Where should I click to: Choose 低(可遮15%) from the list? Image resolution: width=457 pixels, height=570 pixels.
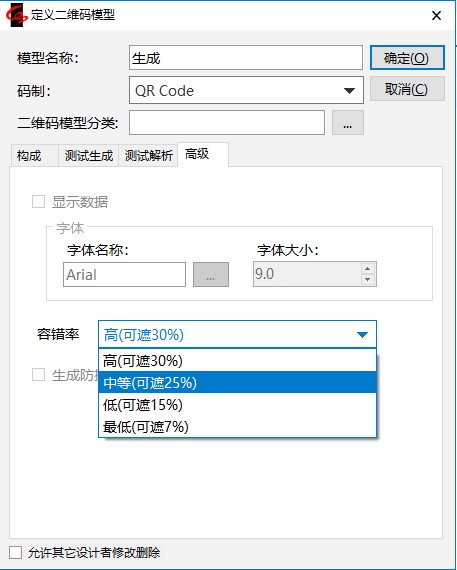pos(237,405)
